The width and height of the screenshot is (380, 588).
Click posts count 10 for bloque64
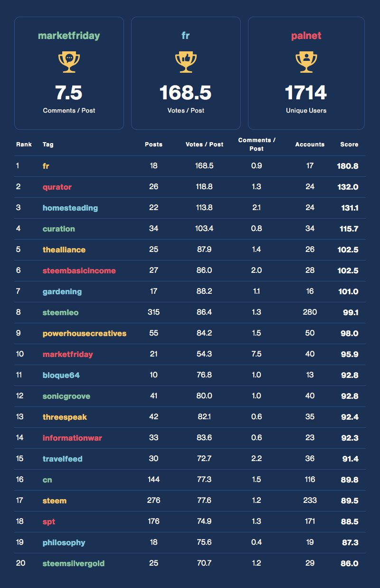tap(153, 375)
